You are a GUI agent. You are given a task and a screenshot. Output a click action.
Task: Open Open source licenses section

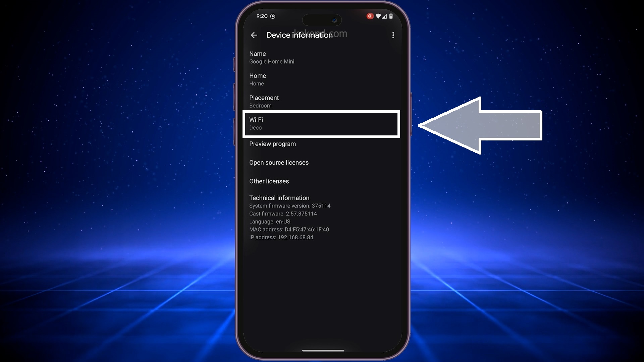(279, 162)
